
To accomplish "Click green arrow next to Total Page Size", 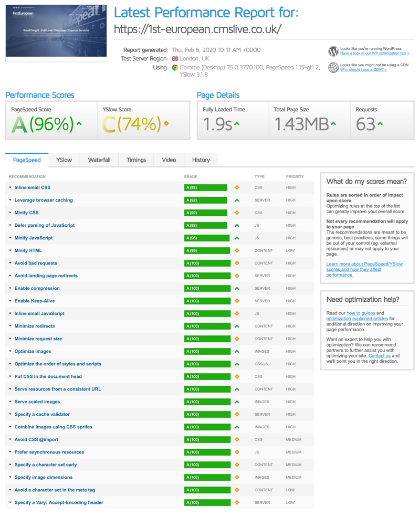I will pos(333,124).
